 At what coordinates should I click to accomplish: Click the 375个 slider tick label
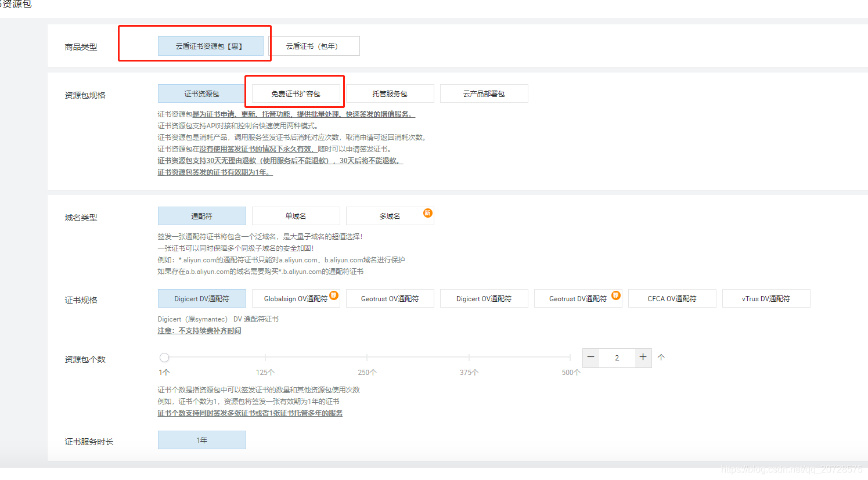(469, 372)
